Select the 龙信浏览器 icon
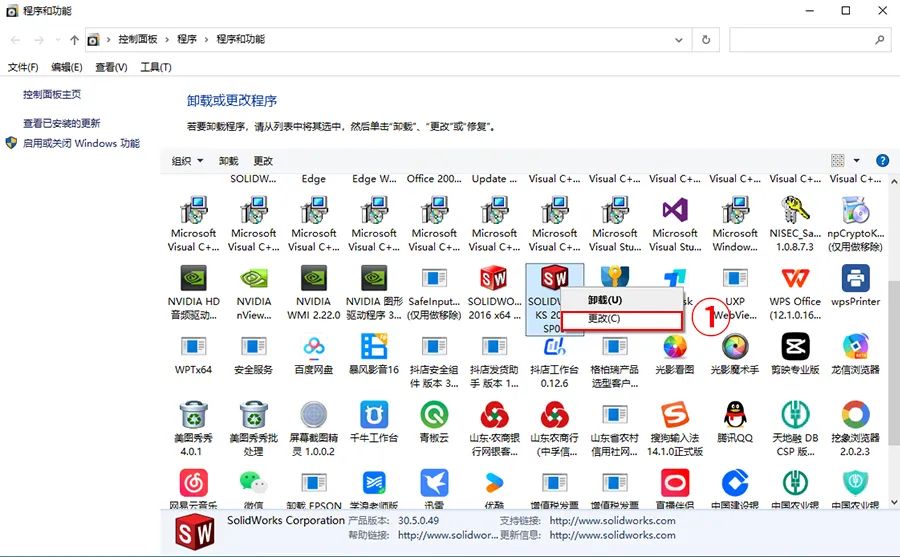This screenshot has height=557, width=900. [855, 347]
